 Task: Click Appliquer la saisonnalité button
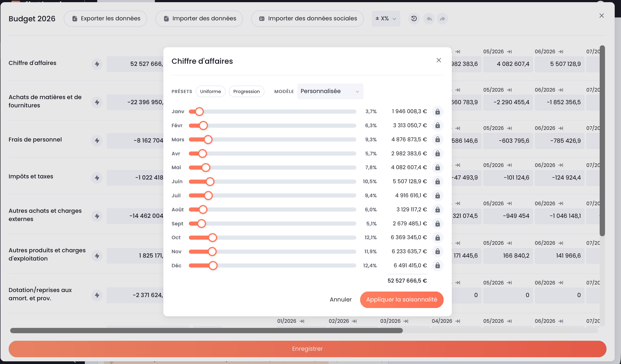(402, 300)
